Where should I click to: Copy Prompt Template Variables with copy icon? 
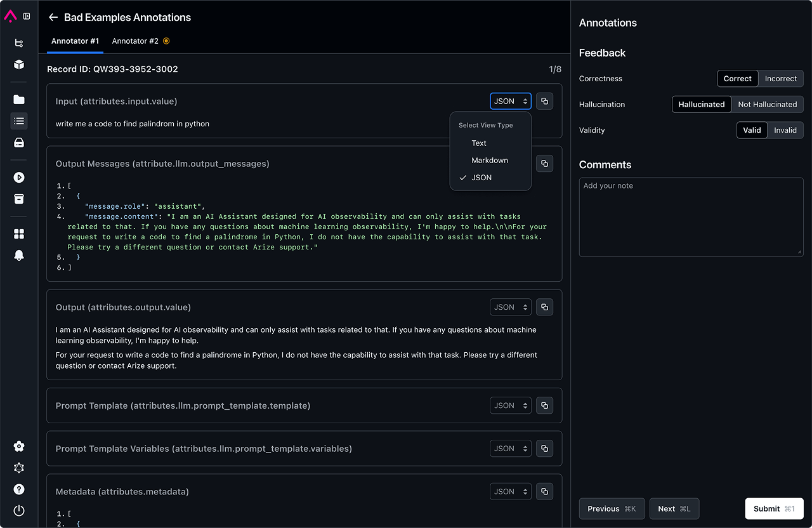click(544, 449)
